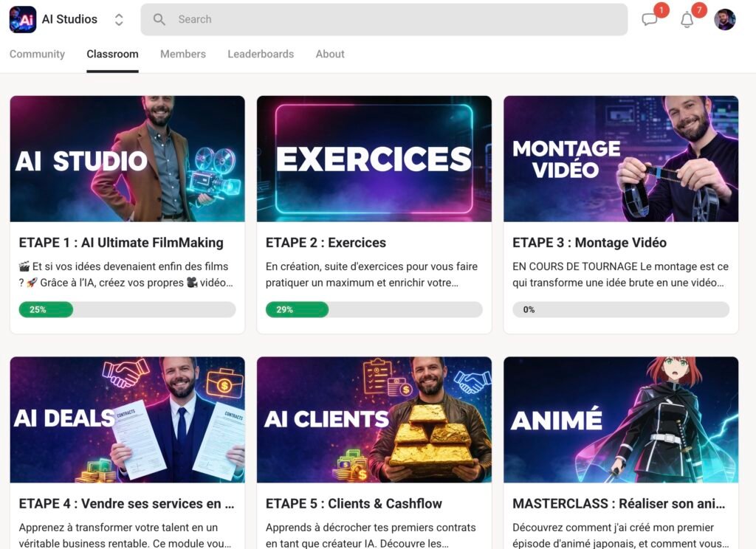Switch to the Community tab
This screenshot has width=756, height=549.
point(37,54)
